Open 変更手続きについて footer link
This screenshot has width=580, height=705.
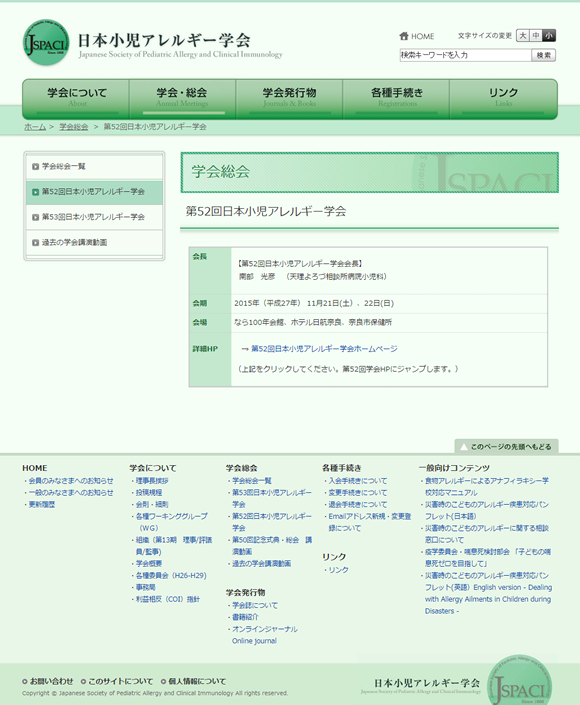tap(358, 492)
